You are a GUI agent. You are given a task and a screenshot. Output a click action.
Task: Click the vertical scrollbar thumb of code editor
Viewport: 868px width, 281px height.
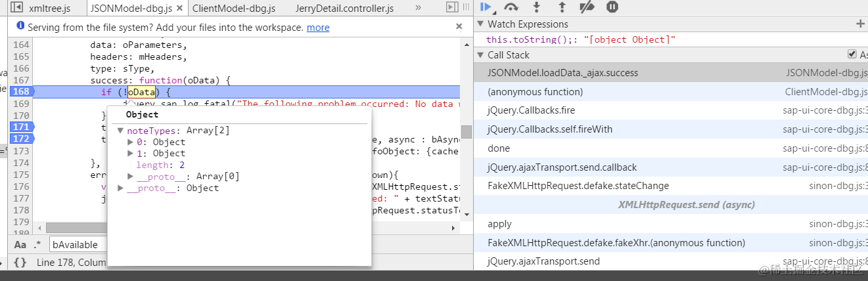[x=466, y=132]
